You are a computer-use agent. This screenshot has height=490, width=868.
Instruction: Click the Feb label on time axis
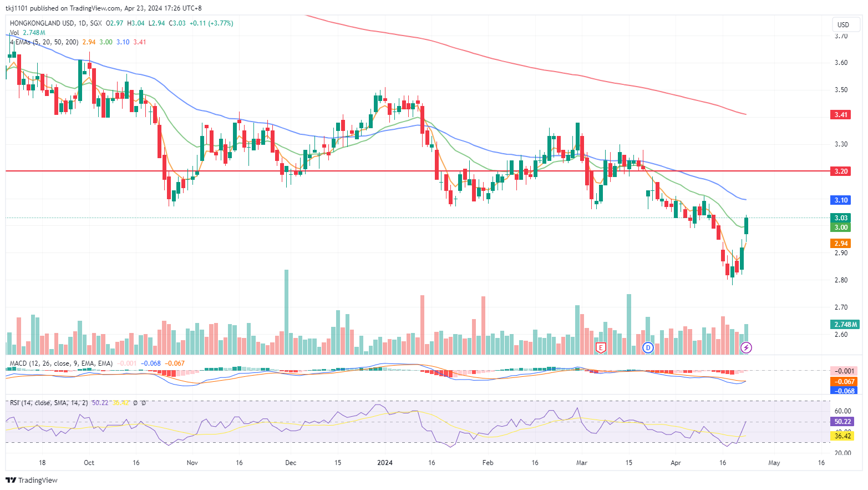pos(488,463)
